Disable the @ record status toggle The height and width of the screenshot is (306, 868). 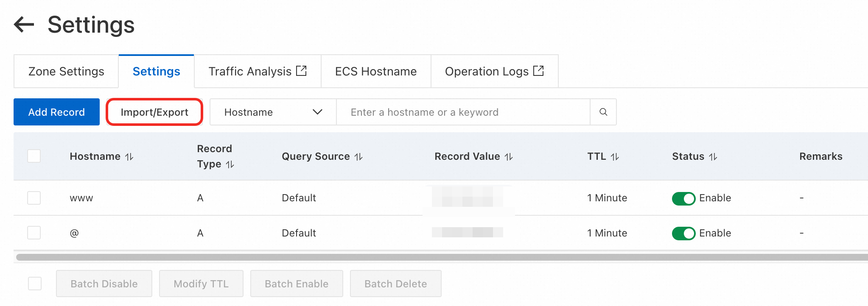click(x=683, y=234)
